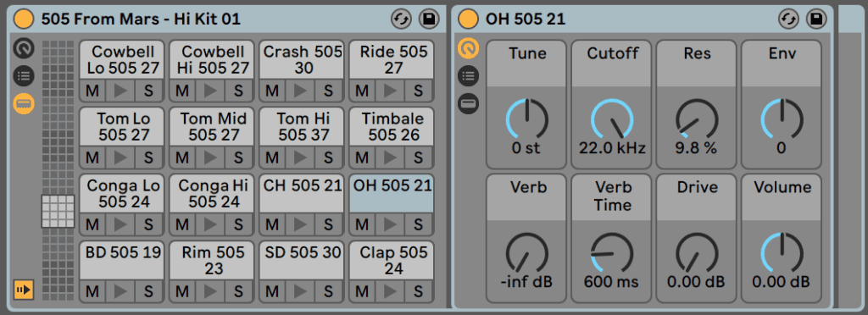Toggle Drum Rack devices view button
The image size is (868, 315).
point(24,103)
